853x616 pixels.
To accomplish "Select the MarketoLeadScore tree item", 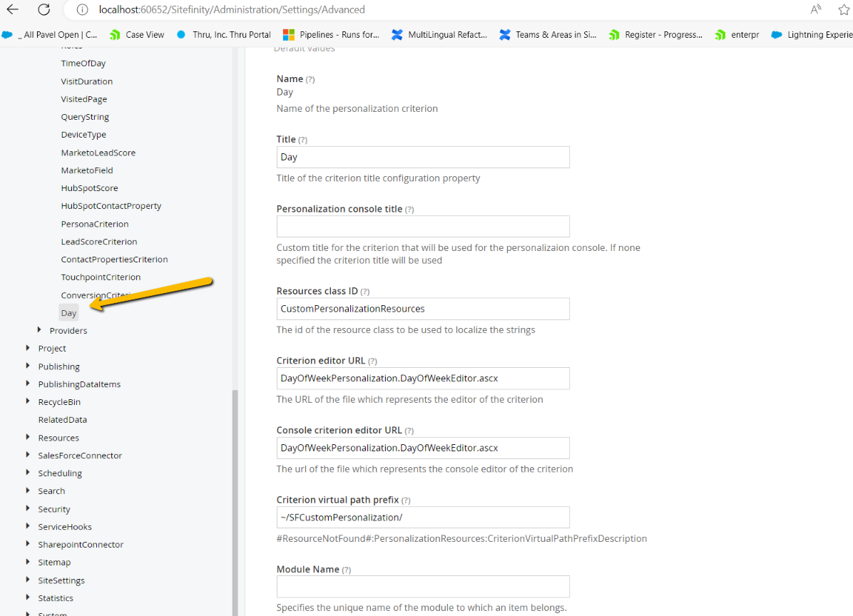I will [98, 153].
